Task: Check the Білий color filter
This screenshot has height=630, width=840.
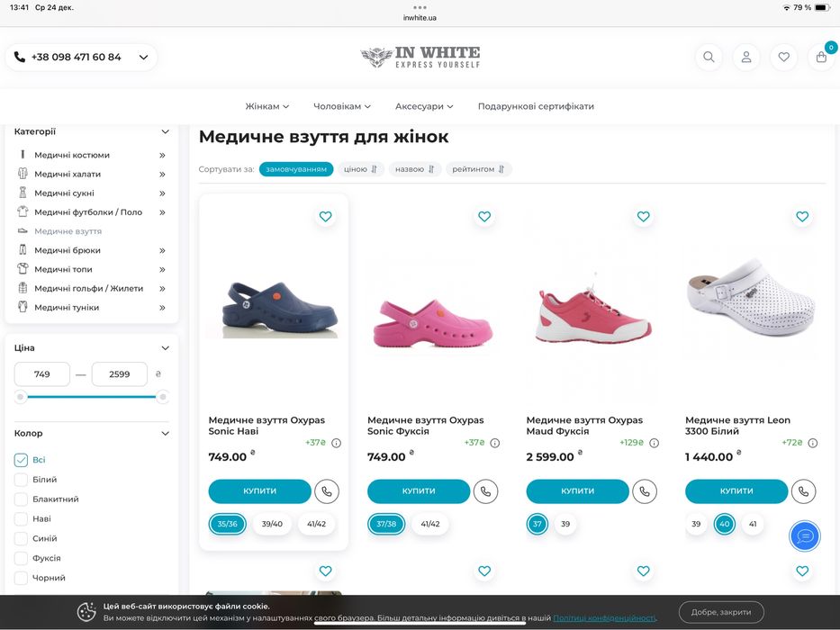Action: 21,480
